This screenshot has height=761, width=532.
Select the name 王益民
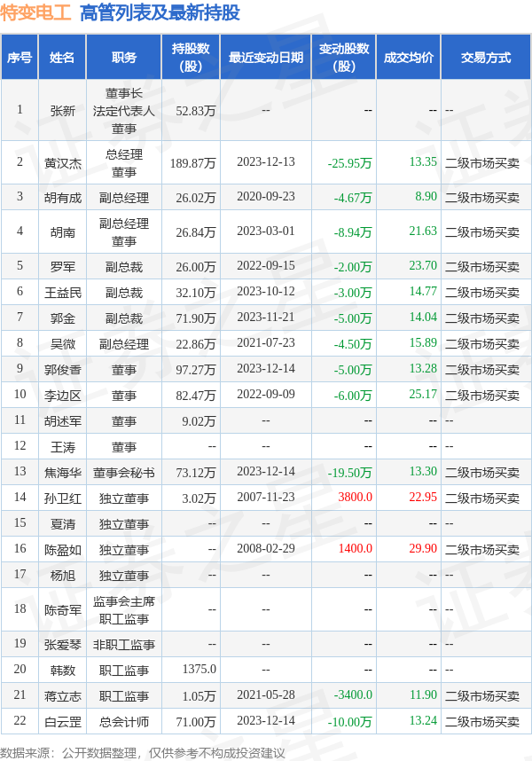pos(63,292)
